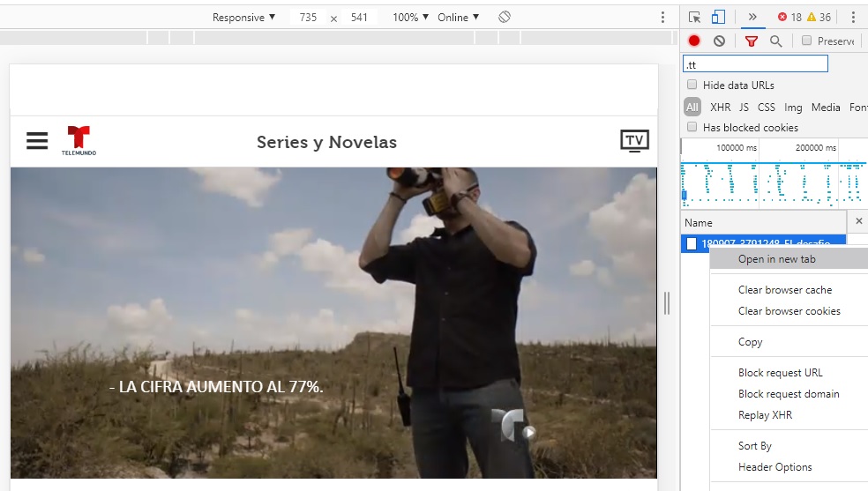Click the Series y Novelas heading
Screen dimensions: 868x491
pos(326,142)
